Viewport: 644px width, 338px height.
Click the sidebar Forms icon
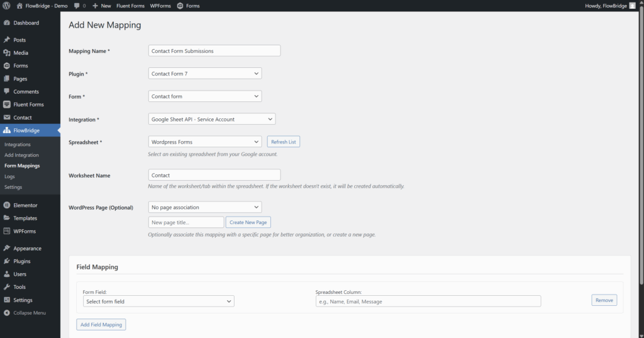point(6,66)
